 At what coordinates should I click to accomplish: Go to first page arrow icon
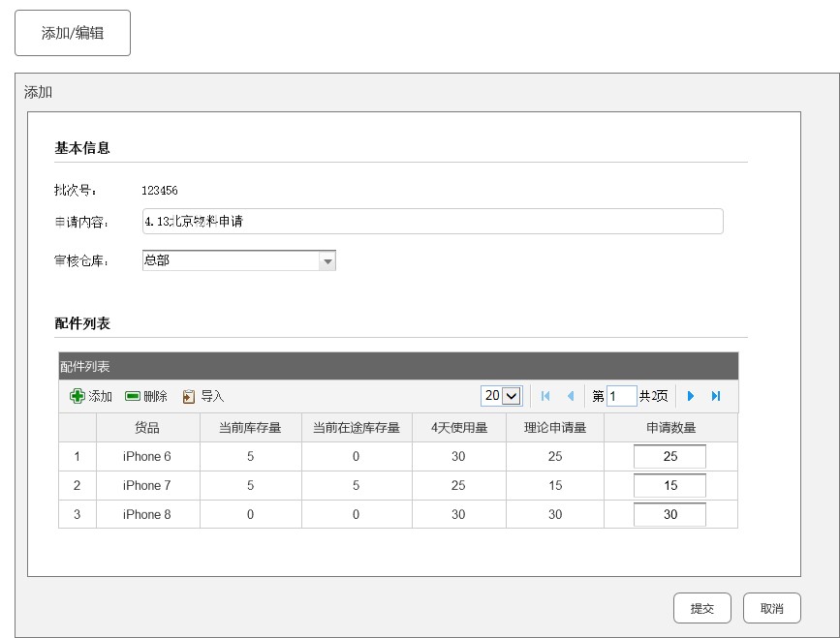pos(545,396)
